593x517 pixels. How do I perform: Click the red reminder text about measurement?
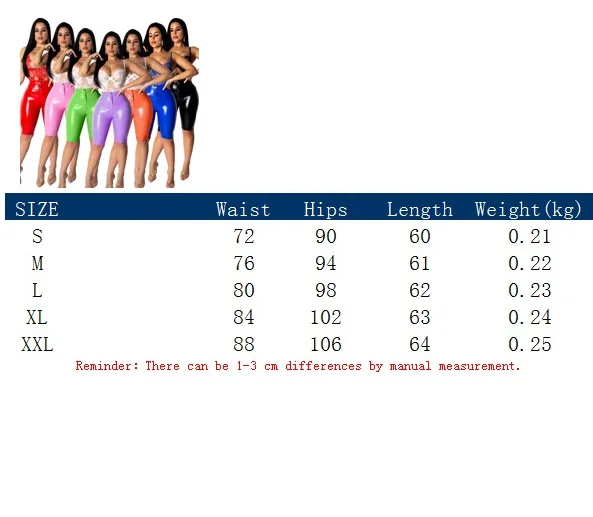coord(298,366)
